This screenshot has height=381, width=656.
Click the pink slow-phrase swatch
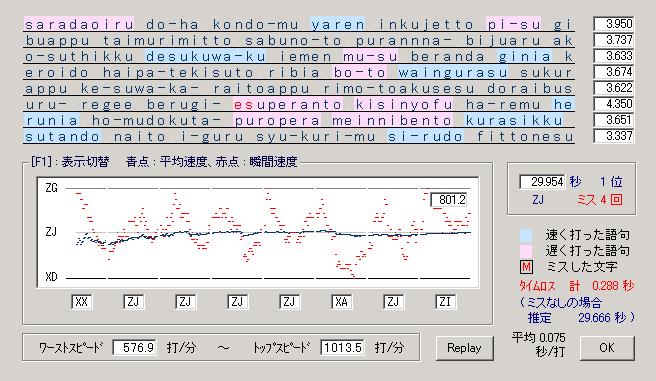point(525,251)
